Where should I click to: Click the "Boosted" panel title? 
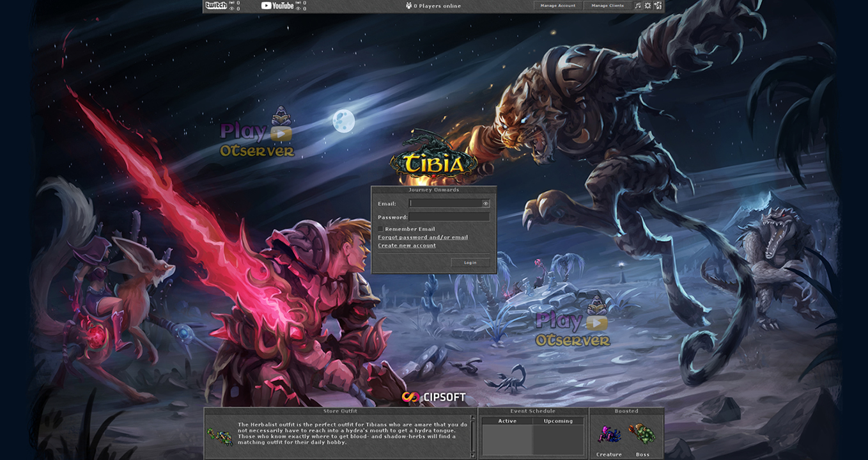coord(626,411)
